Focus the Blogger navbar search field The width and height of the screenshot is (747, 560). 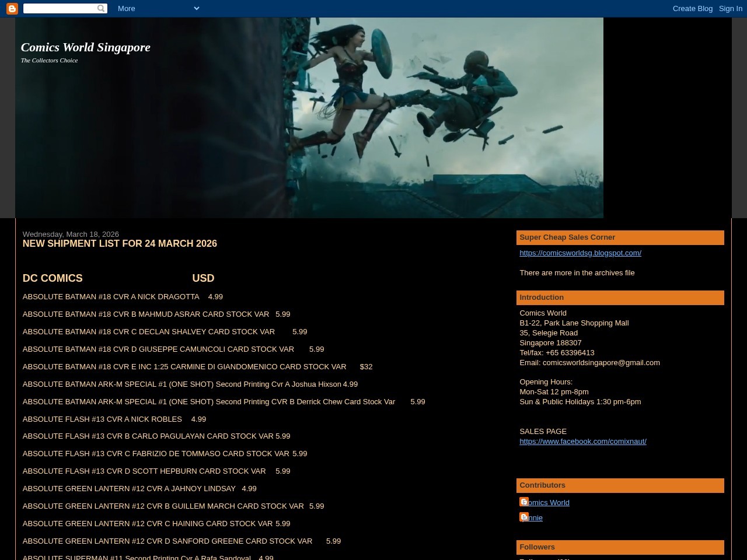tap(60, 8)
